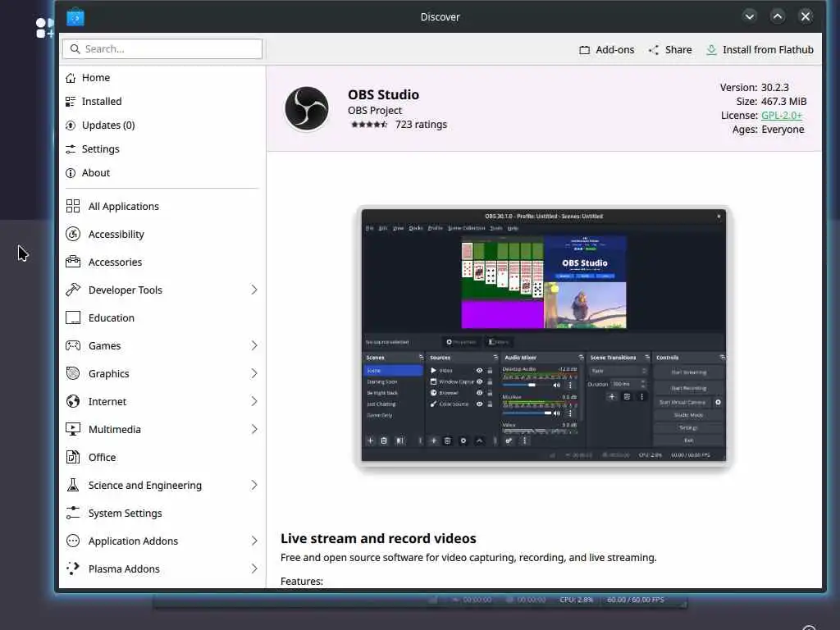Click the Application Addons icon

73,541
